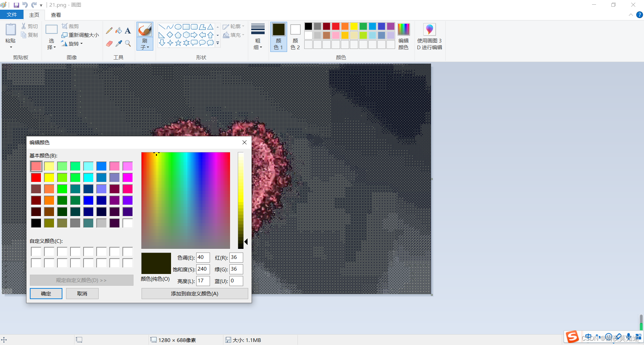Expand the shapes gallery more arrow
644x345 pixels.
point(218,43)
